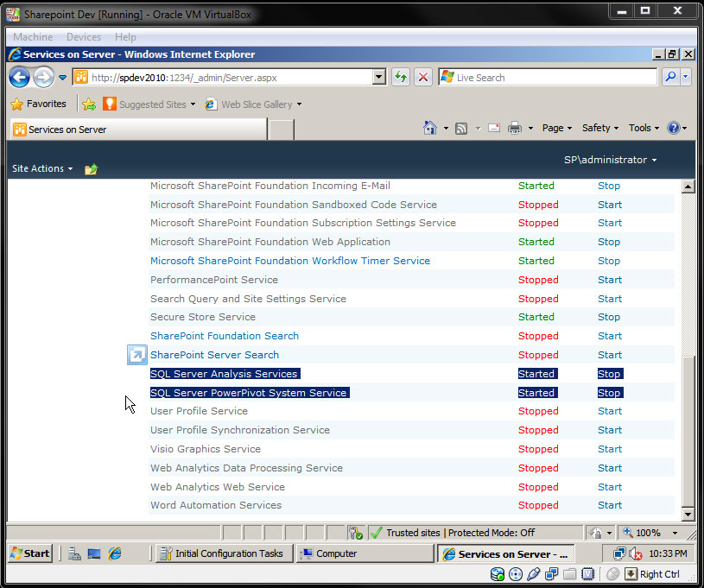Open the VirtualBox Help menu
Viewport: 704px width, 588px height.
[x=125, y=37]
